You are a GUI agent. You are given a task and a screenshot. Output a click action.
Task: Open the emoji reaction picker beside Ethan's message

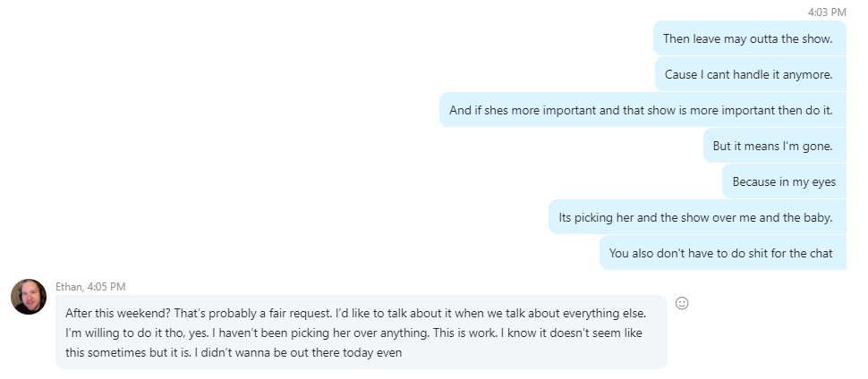pyautogui.click(x=682, y=303)
